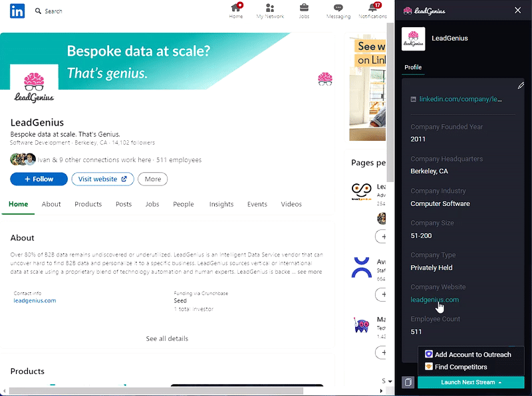This screenshot has width=532, height=396.
Task: Click the LeadGenius company logo on page
Action: coord(34,87)
